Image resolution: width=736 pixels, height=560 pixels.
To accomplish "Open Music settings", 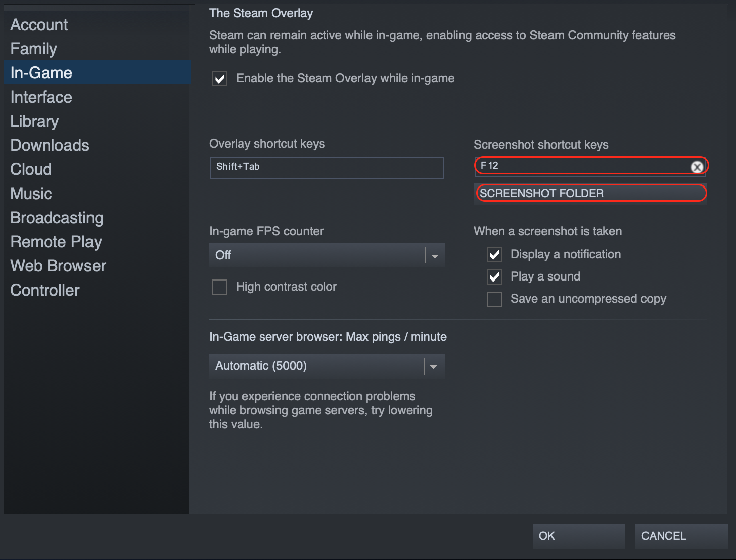I will click(97, 194).
